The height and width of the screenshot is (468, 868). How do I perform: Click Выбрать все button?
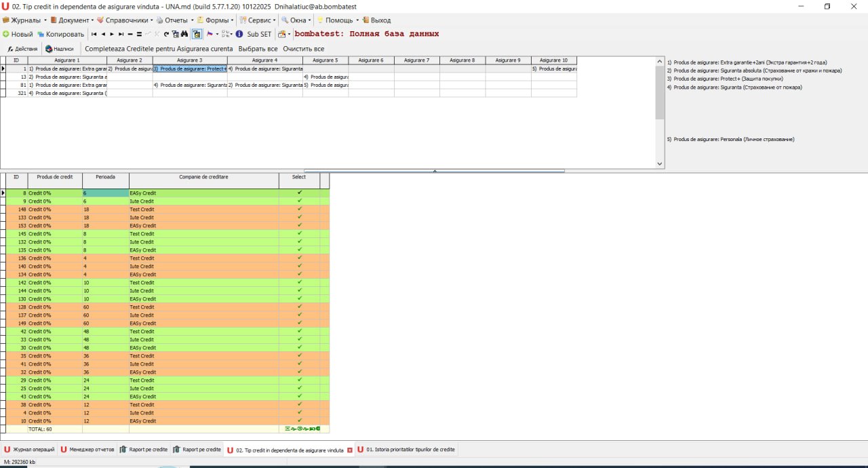pos(258,49)
